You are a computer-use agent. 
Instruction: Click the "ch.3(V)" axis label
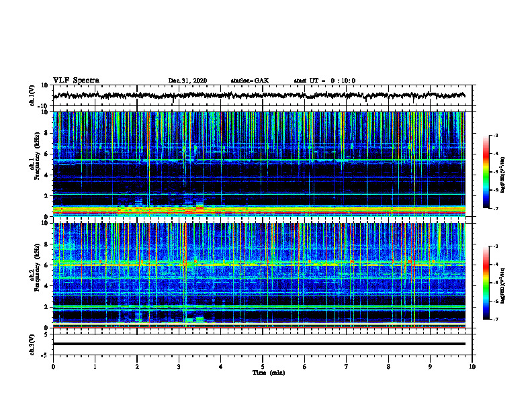coord(32,345)
